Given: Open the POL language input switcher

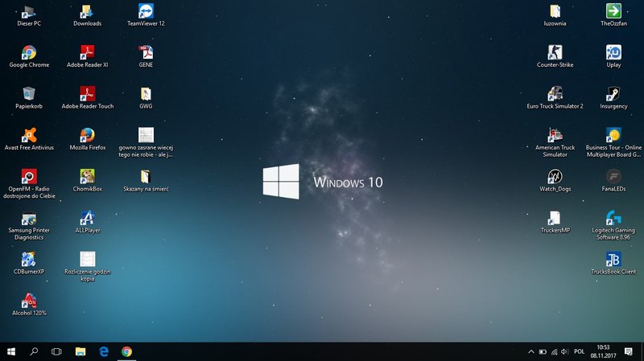Looking at the screenshot, I should pos(578,351).
